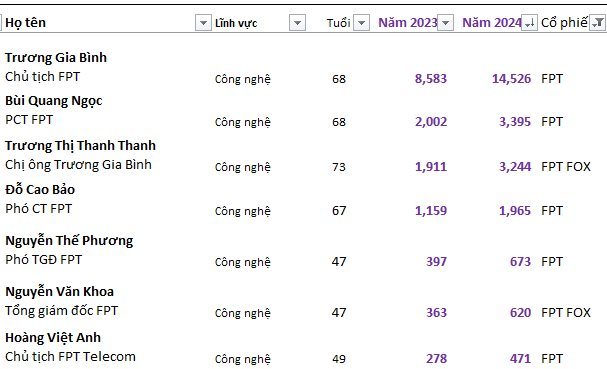607x369 pixels.
Task: Select the Họ tên header cell
Action: (x=26, y=22)
